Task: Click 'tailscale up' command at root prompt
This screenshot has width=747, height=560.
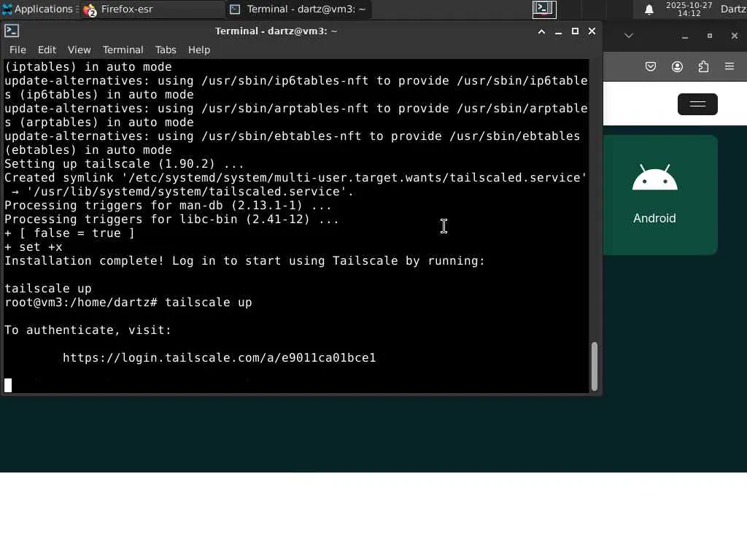Action: point(208,303)
